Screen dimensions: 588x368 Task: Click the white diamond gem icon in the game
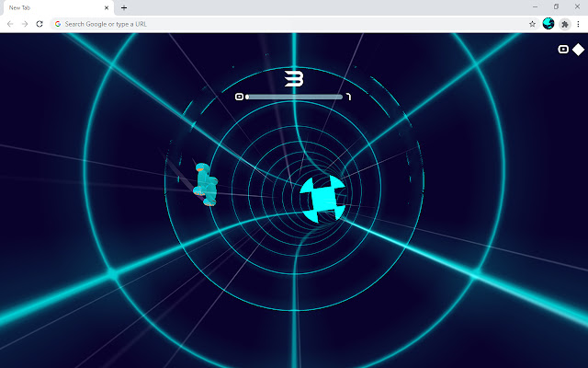coord(578,49)
